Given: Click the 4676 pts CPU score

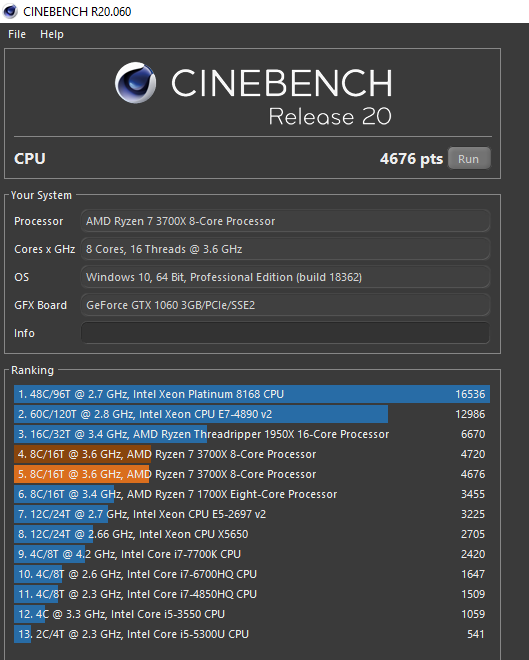Looking at the screenshot, I should pyautogui.click(x=411, y=159).
